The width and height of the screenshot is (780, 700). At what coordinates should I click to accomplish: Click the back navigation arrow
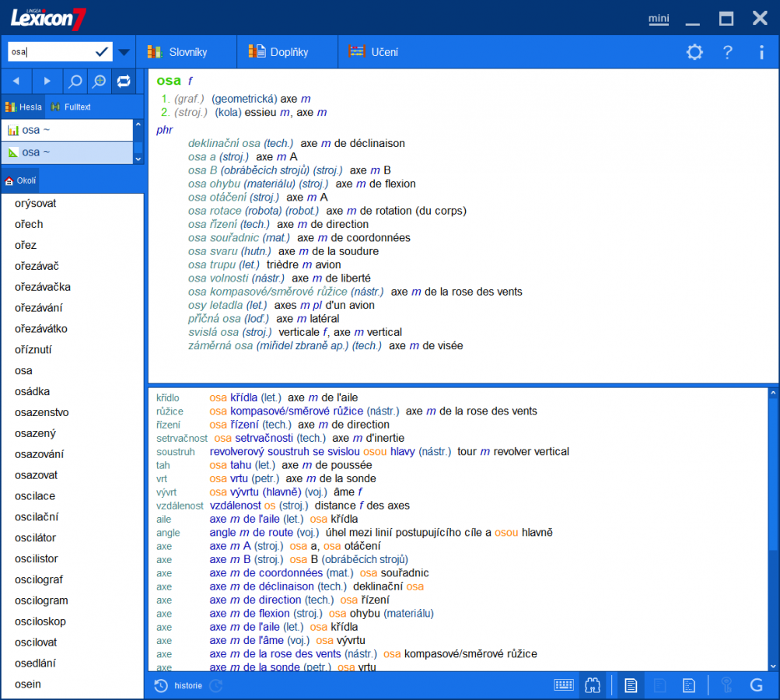(x=16, y=81)
